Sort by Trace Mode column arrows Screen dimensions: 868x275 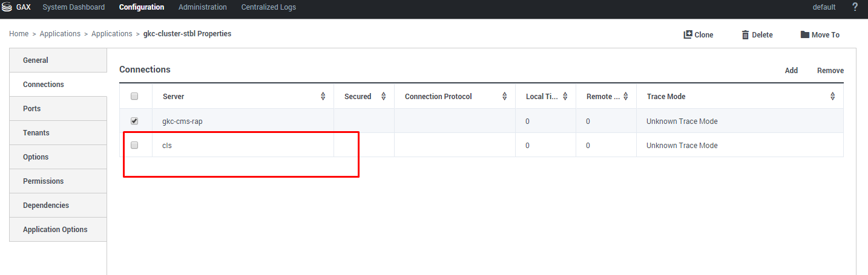click(832, 97)
